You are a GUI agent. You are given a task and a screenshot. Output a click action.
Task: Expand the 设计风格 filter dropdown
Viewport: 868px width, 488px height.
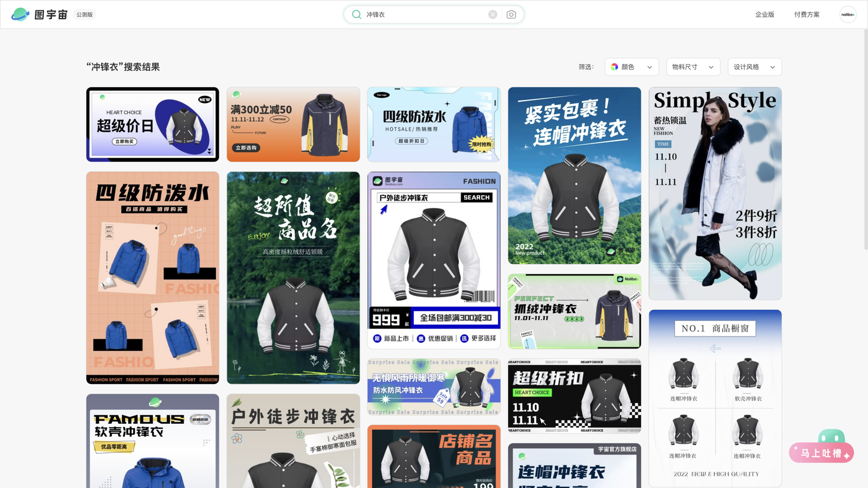755,67
